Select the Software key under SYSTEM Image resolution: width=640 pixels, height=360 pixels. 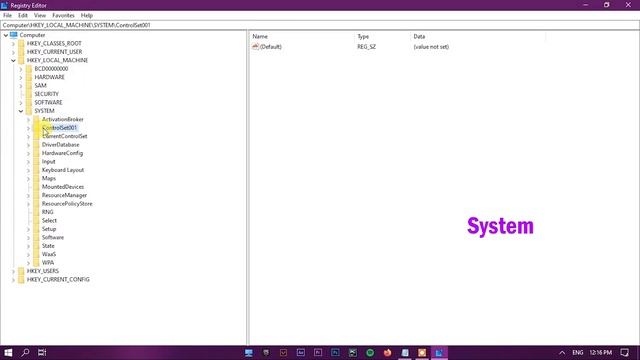[53, 238]
